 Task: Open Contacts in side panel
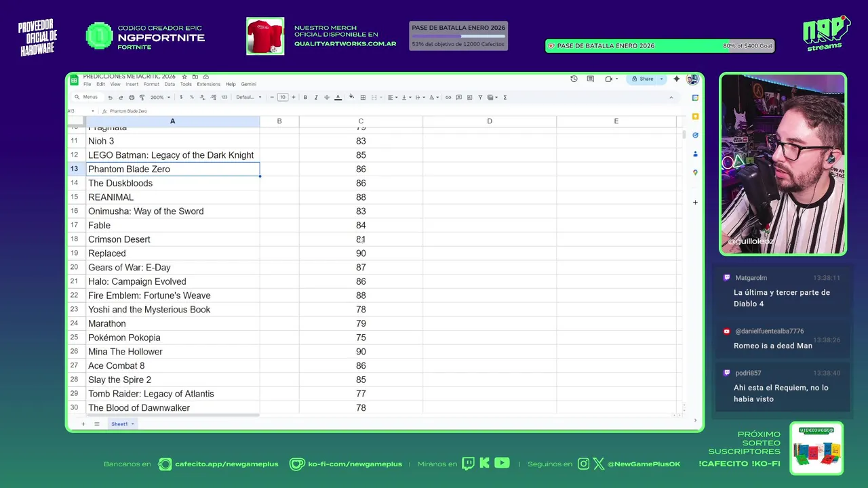pyautogui.click(x=695, y=154)
